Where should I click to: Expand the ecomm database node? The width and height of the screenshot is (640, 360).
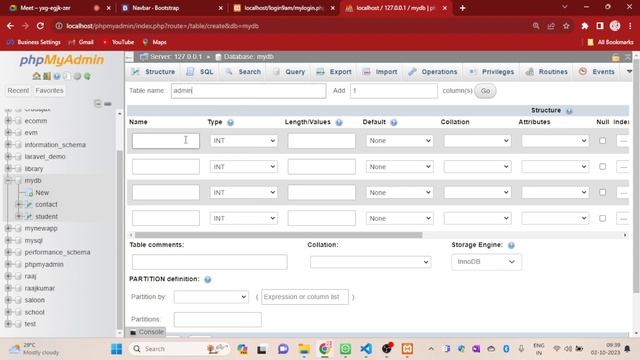(x=8, y=121)
